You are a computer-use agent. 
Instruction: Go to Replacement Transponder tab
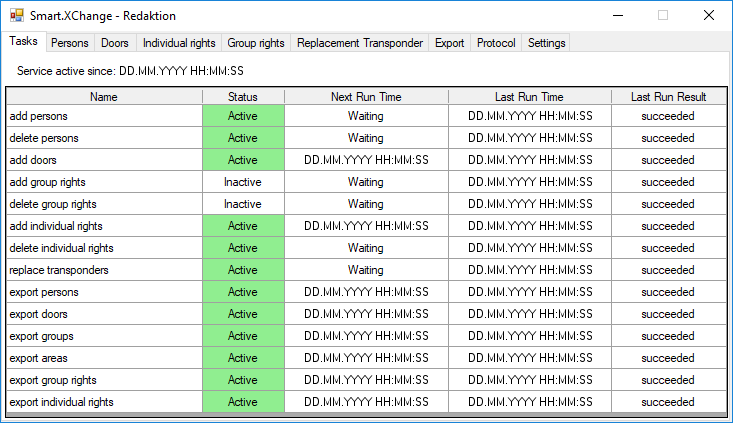click(x=360, y=43)
